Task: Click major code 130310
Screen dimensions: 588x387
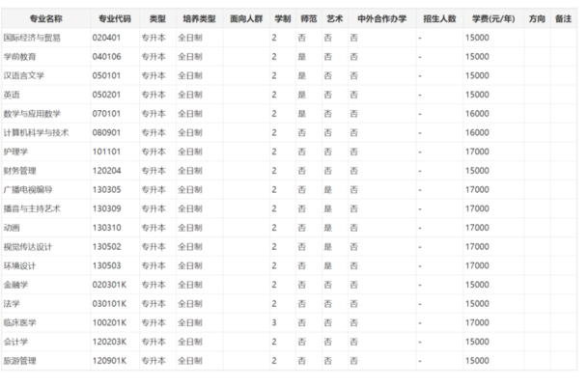Action: (x=107, y=228)
